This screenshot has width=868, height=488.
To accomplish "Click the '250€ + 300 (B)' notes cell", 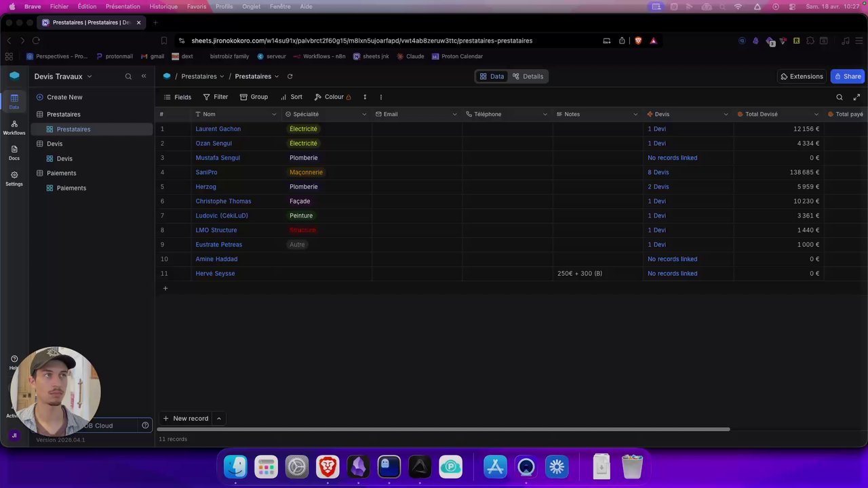I will click(598, 274).
